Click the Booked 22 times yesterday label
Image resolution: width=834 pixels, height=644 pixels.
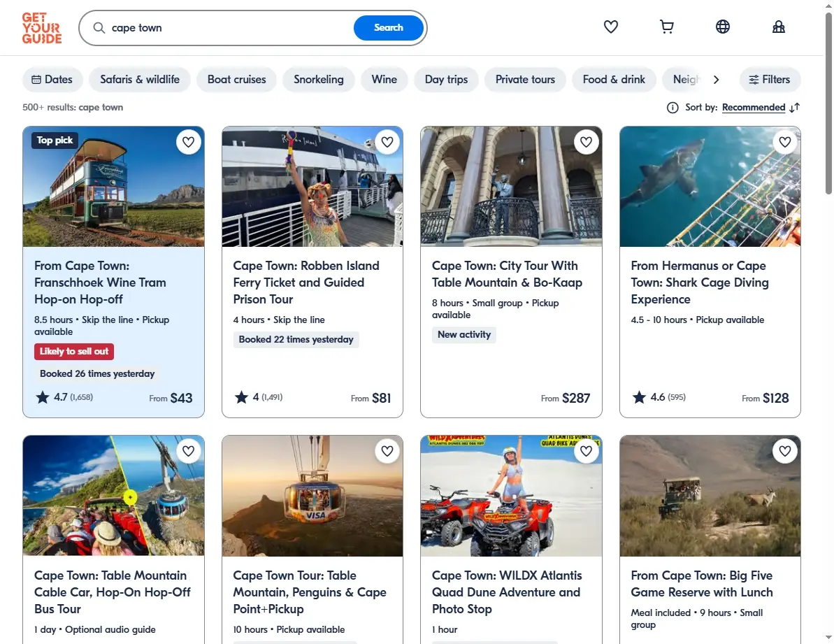tap(296, 340)
